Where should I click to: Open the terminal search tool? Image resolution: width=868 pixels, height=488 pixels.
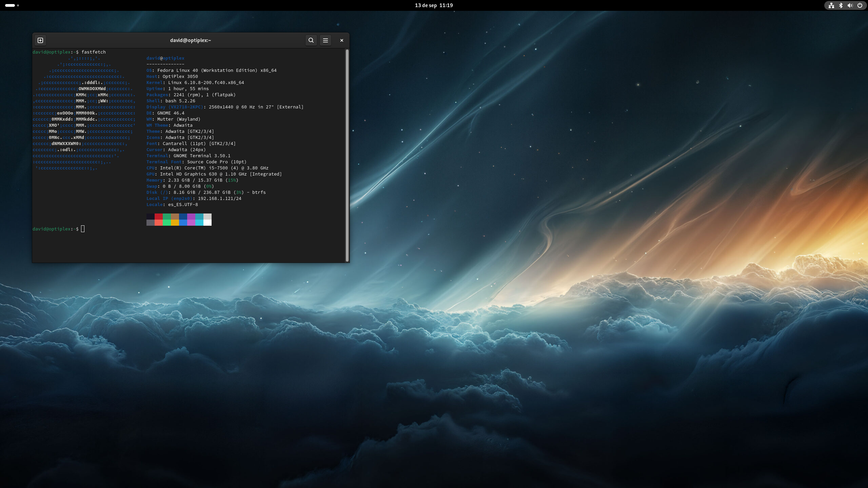pos(311,40)
